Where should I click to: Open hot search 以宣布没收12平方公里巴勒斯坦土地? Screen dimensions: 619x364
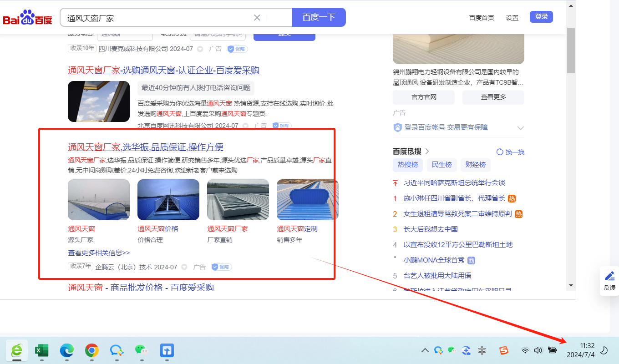click(x=458, y=244)
